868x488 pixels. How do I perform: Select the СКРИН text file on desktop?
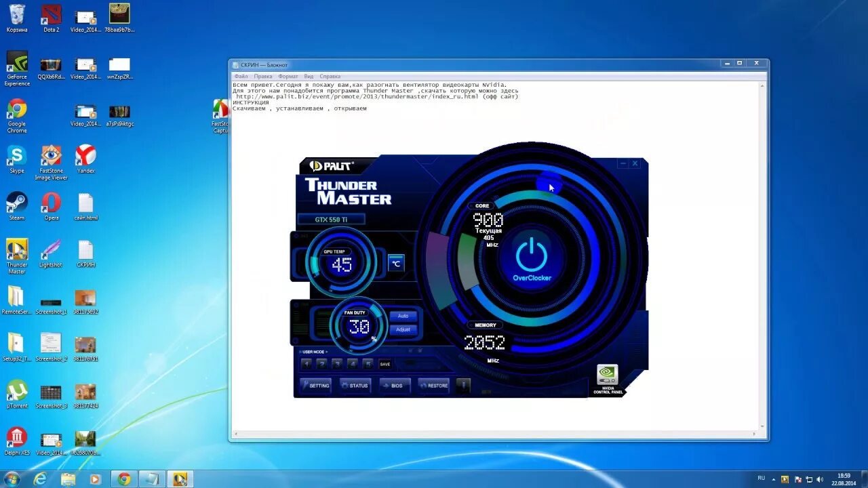(x=85, y=253)
